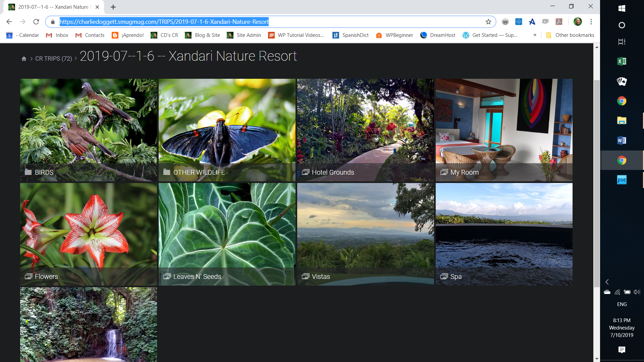Open the Leaves N' Seeds gallery
Screen dimensions: 644x362
(227, 234)
